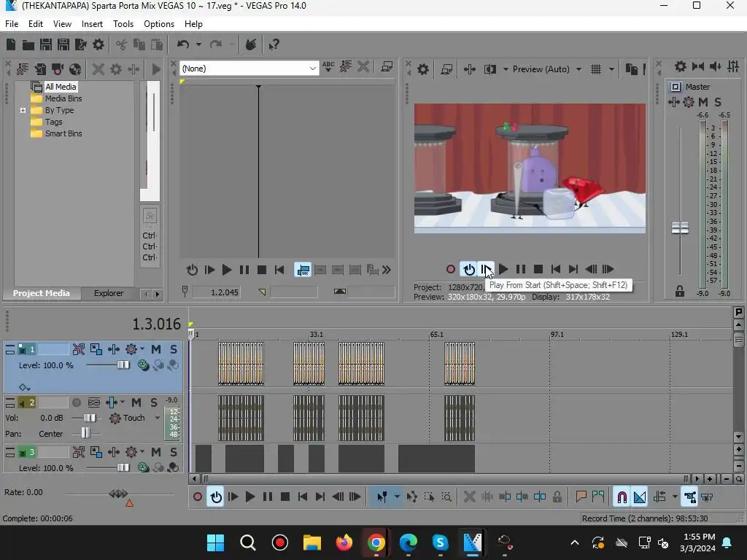Insert a region with the region icon
Viewport: 747px width, 560px height.
click(598, 497)
